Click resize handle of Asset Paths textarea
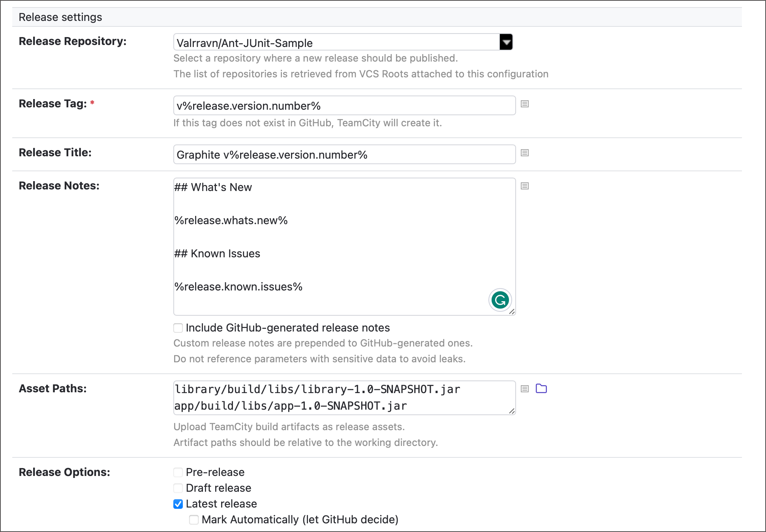The image size is (766, 532). (x=512, y=411)
